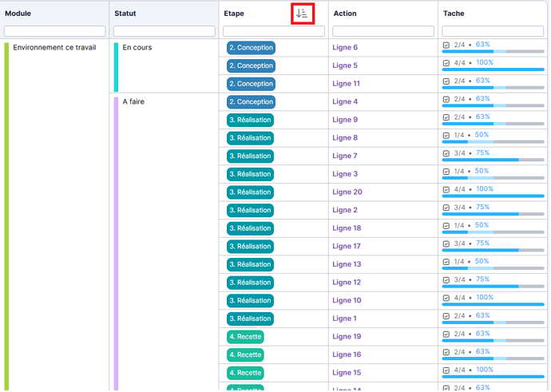This screenshot has height=392, width=551.
Task: Click the progress bar for Ligne 7
Action: [x=493, y=160]
